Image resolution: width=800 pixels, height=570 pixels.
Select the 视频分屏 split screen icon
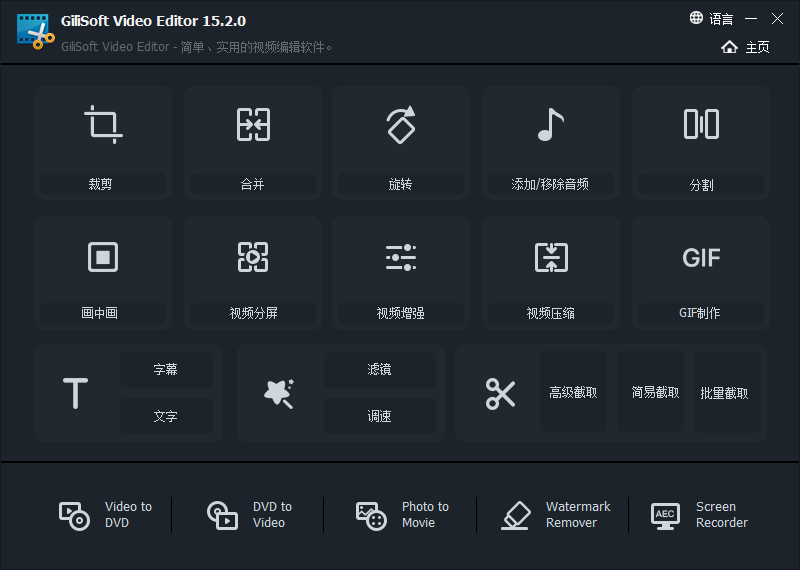coord(252,257)
